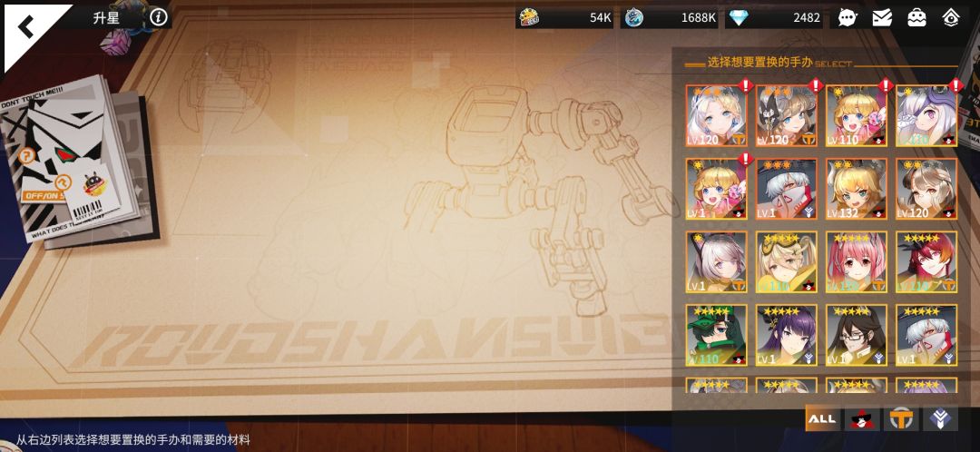Tap the diamond icon beside 2482

click(738, 18)
